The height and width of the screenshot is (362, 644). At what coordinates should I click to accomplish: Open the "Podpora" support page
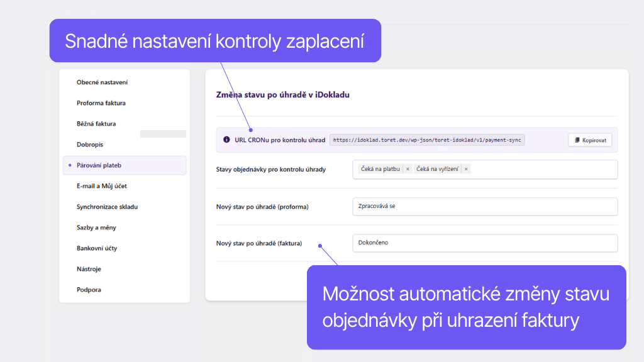(89, 290)
